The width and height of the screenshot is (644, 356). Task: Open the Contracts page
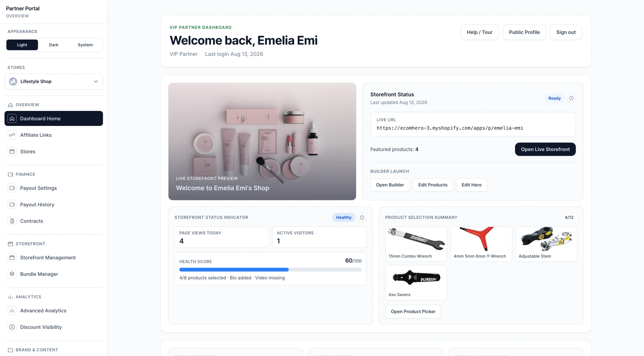(54, 221)
